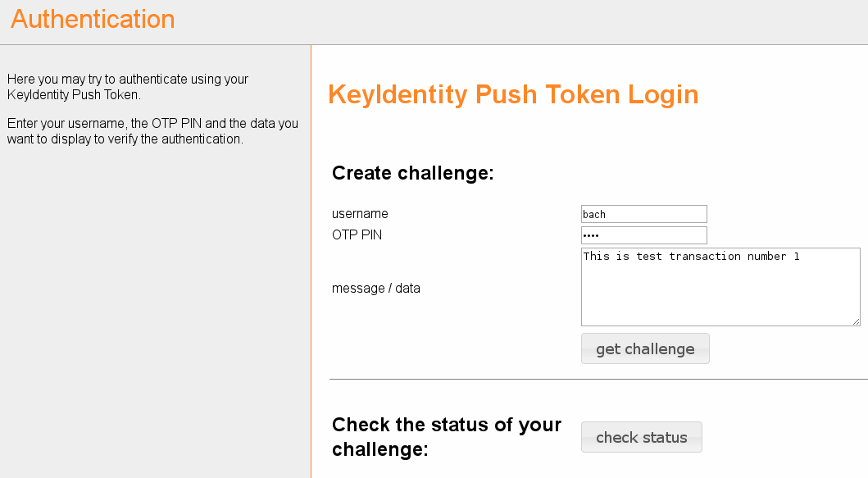Place cursor after "number 1" in message text
868x478 pixels.
[801, 257]
